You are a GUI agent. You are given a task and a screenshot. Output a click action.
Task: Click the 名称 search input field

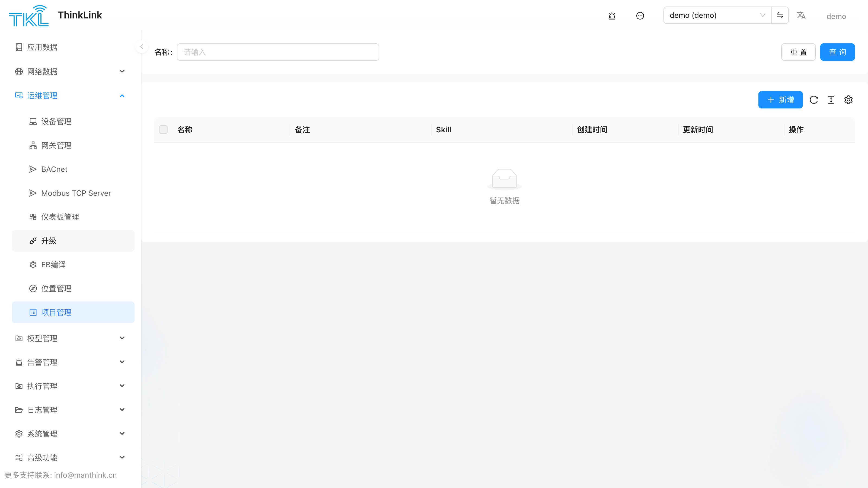278,52
